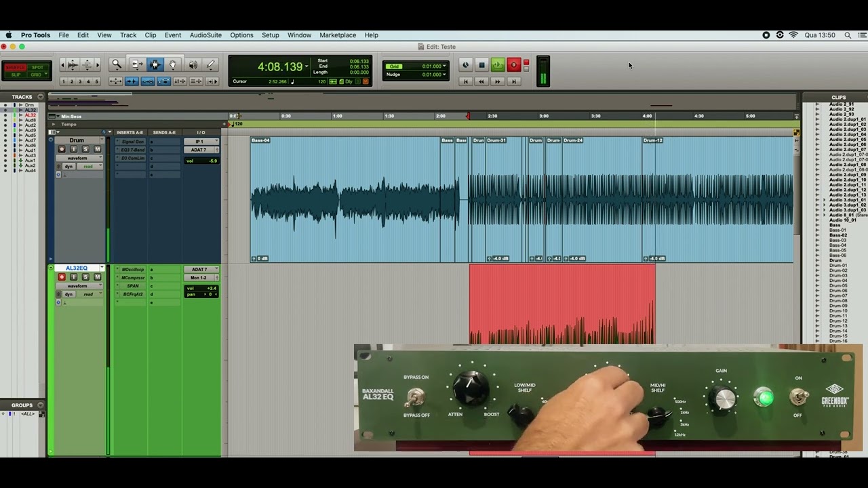
Task: Open the MComprssr insert
Action: (132, 278)
